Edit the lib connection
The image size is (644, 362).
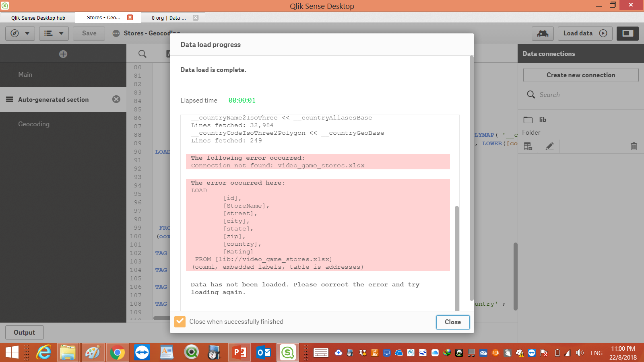(x=549, y=146)
